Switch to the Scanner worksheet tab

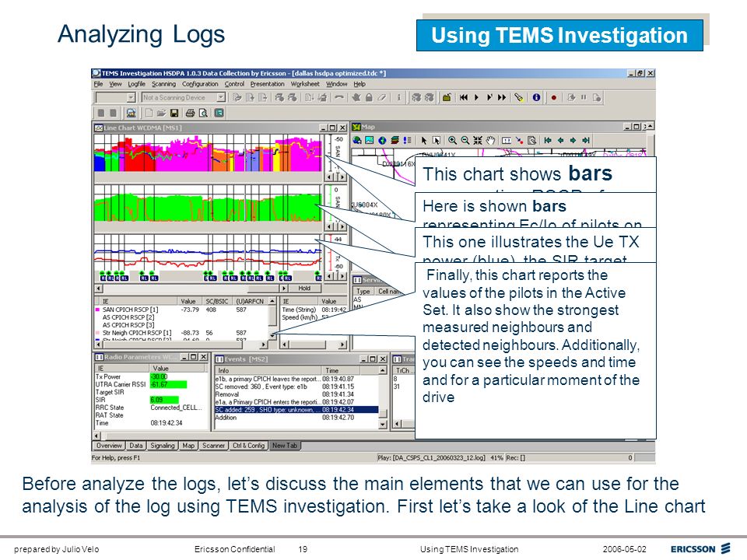213,446
